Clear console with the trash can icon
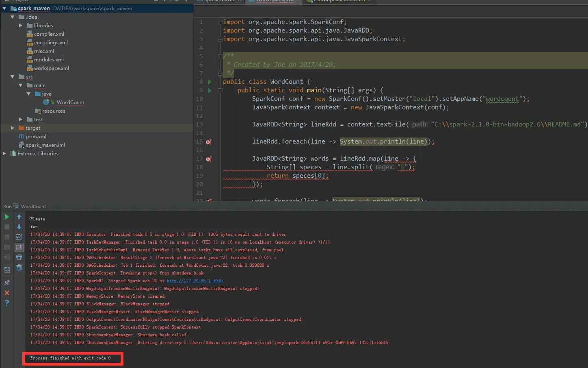 19,268
